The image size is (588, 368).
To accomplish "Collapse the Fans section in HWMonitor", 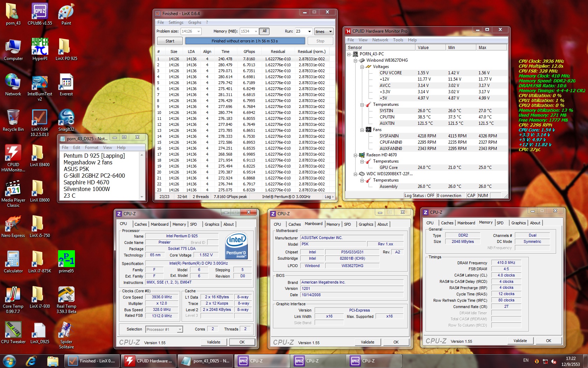I will (x=362, y=130).
